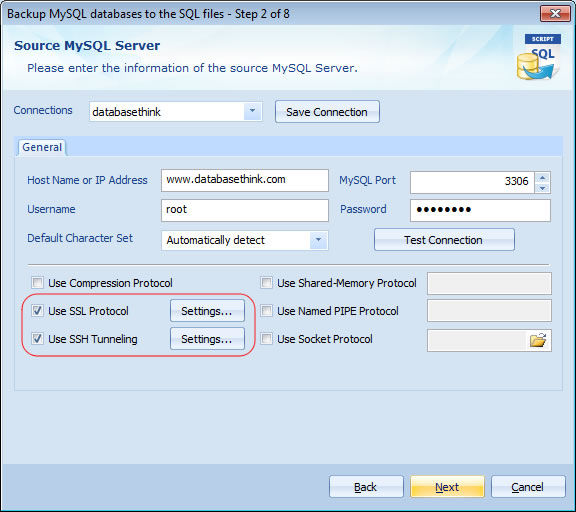Close the backup wizard window
This screenshot has height=512, width=576.
coord(555,14)
